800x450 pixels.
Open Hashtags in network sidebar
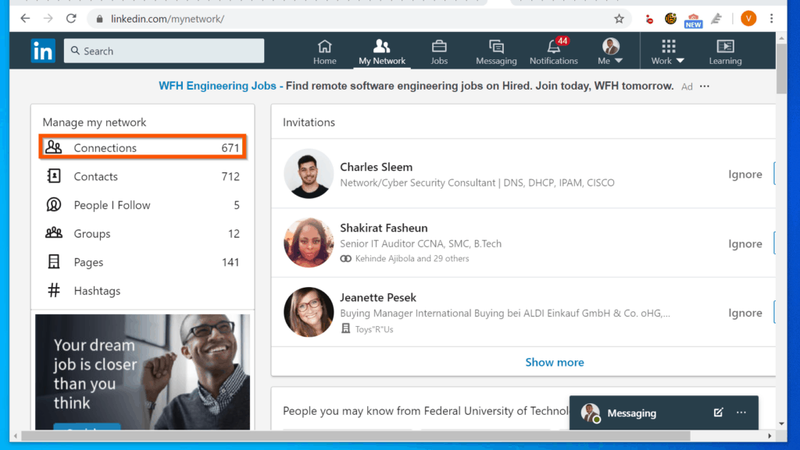point(142,290)
